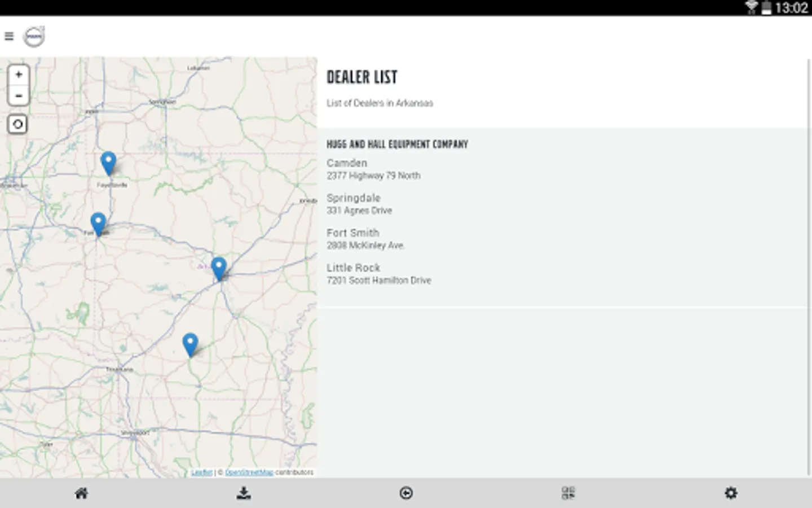Tap the Volvo logo
This screenshot has width=812, height=508.
pyautogui.click(x=34, y=37)
